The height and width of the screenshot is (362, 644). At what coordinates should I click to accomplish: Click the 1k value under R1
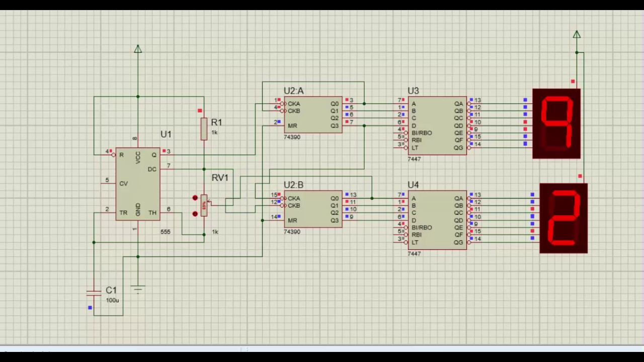[x=214, y=132]
